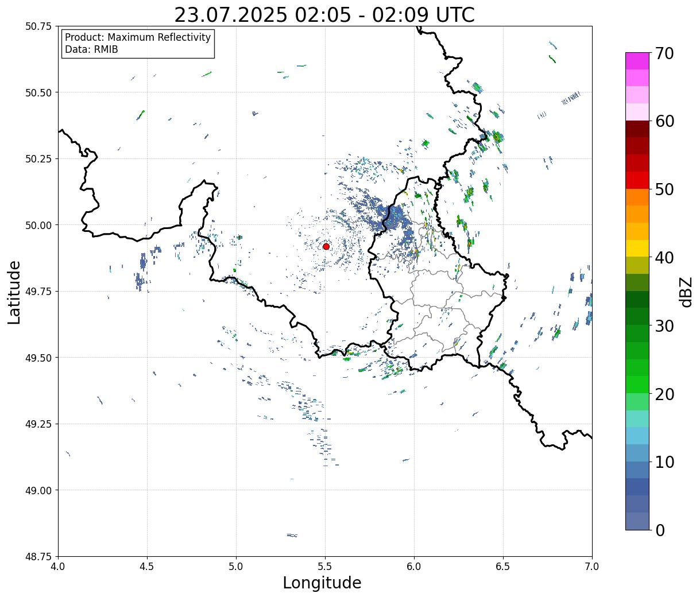Click latitude tick label 50.50

coord(38,92)
